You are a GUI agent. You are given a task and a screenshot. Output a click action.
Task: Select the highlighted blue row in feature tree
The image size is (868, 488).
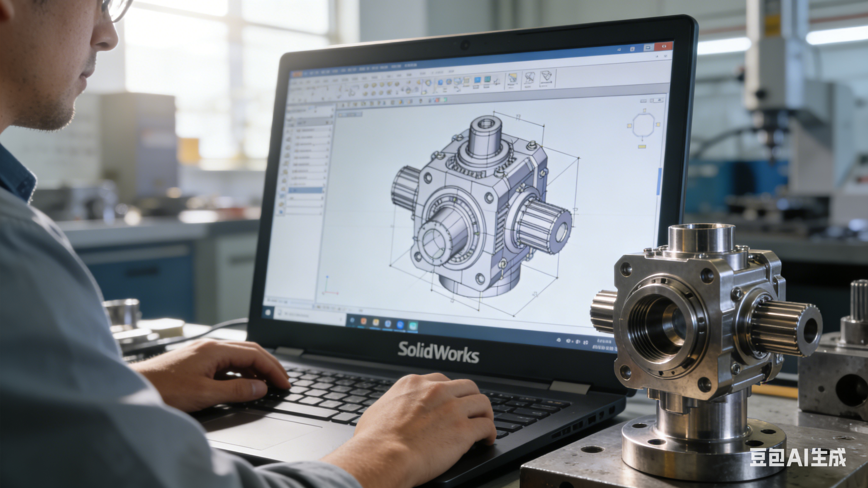point(305,190)
